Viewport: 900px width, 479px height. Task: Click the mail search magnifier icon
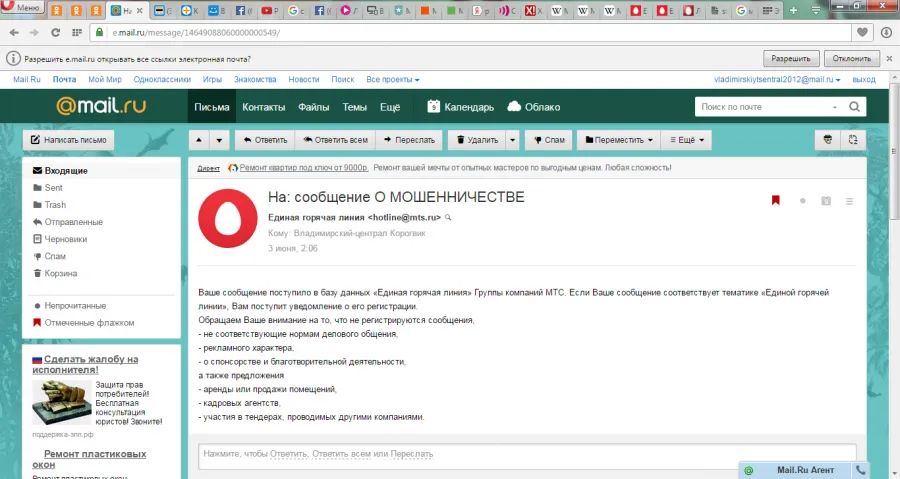(x=854, y=107)
